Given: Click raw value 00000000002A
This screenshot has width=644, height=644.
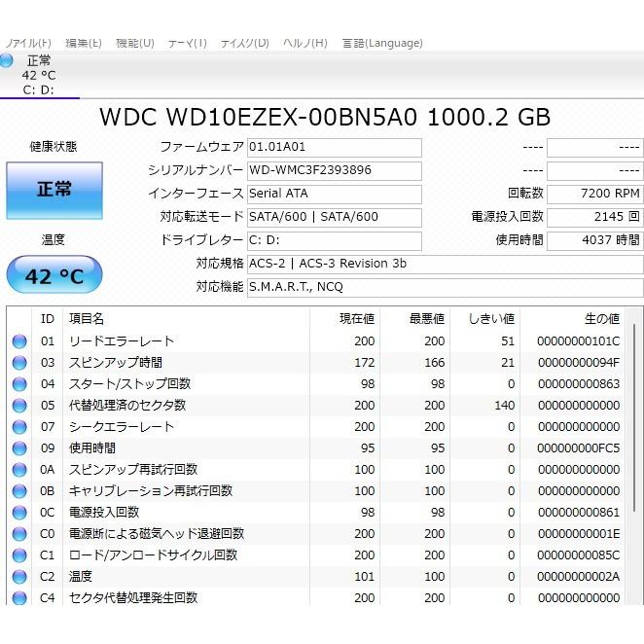Looking at the screenshot, I should tap(578, 577).
